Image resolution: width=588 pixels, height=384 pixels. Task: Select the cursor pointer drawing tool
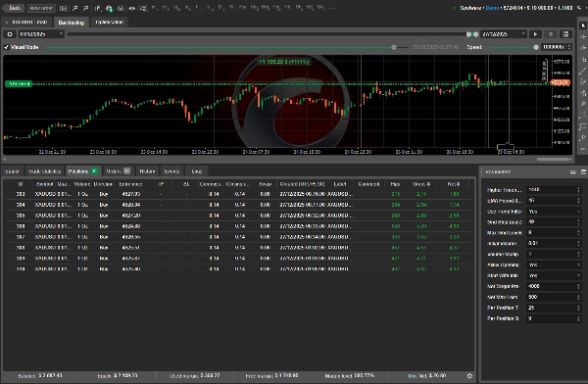583,25
